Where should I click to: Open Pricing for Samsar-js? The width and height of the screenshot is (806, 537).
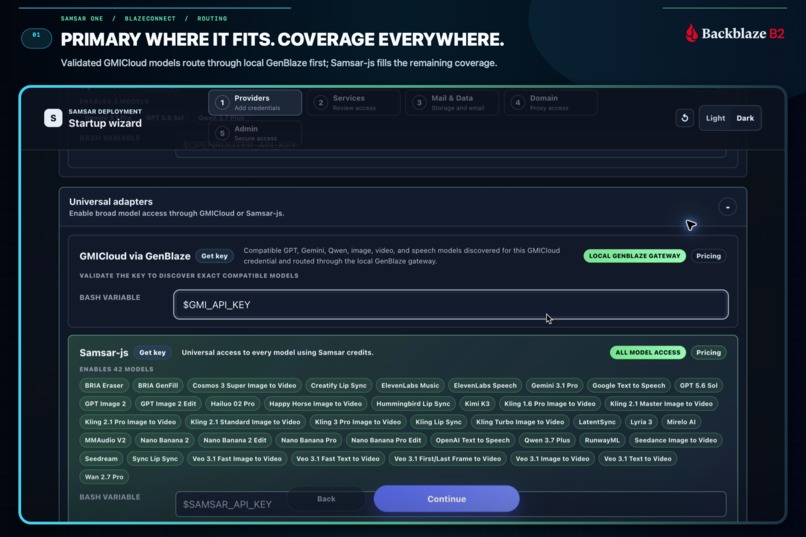(x=708, y=353)
